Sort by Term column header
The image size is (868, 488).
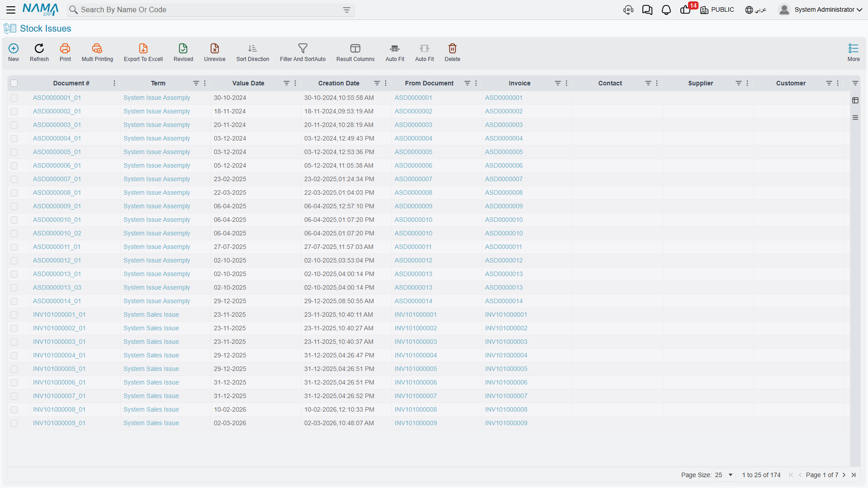coord(158,83)
